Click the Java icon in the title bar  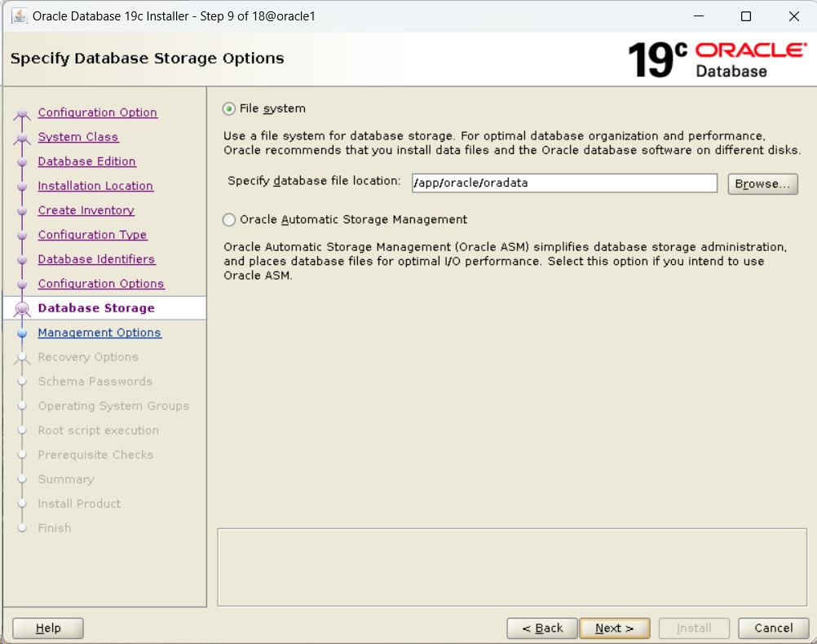19,16
